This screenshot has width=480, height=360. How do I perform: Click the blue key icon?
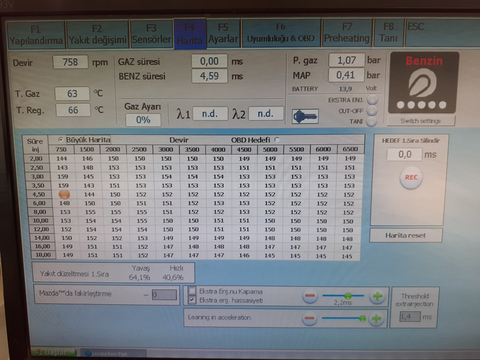[305, 116]
